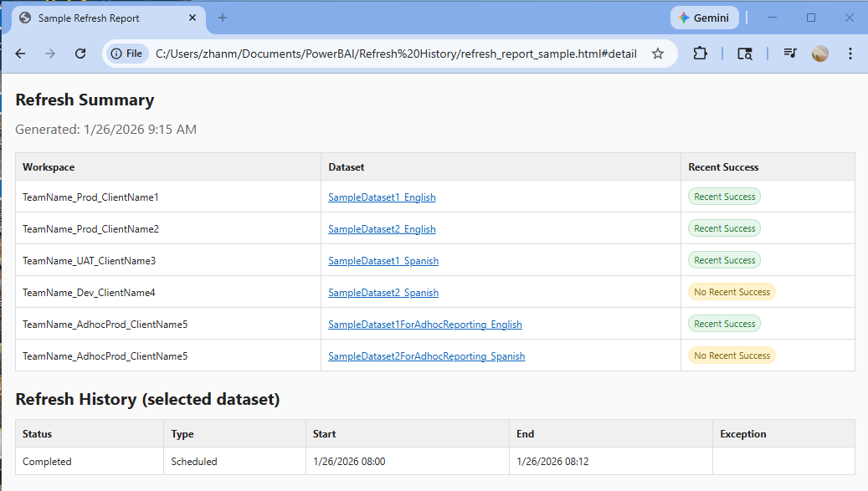This screenshot has height=491, width=868.
Task: Open SampleDataset1ForAdhocReporting_English link
Action: 425,324
